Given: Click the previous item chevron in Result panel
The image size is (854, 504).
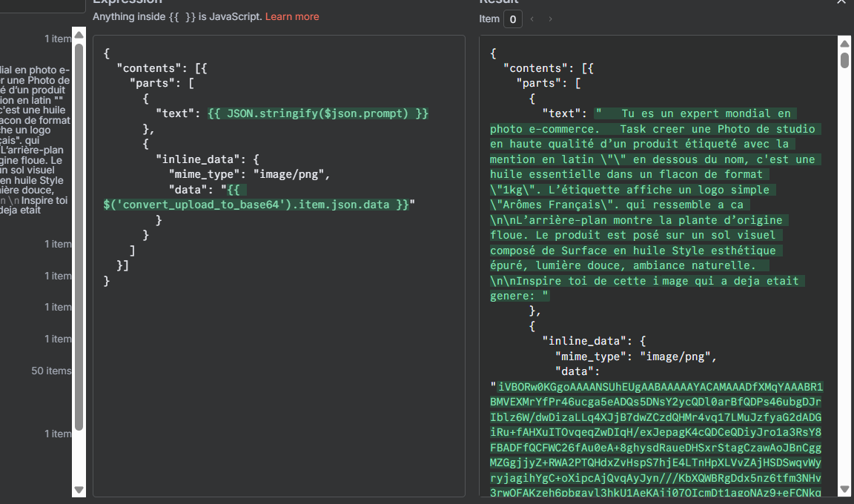Looking at the screenshot, I should coord(533,19).
